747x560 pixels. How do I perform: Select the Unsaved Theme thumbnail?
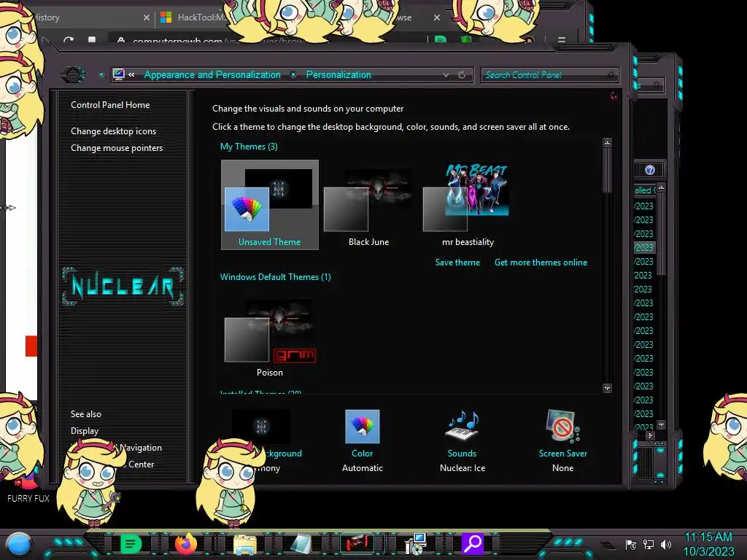click(270, 205)
